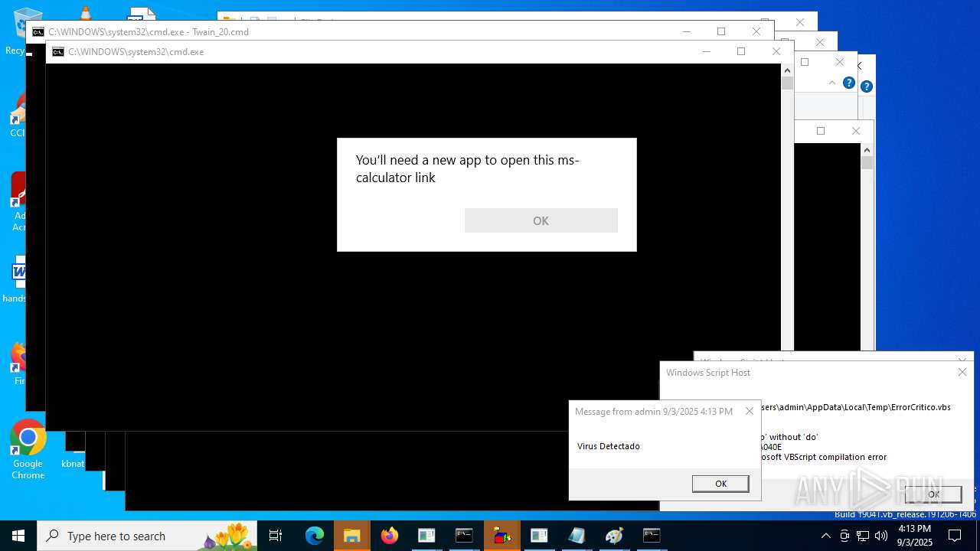Maximize the Twain_20.cmd window
Screen dimensions: 980x551
click(720, 31)
